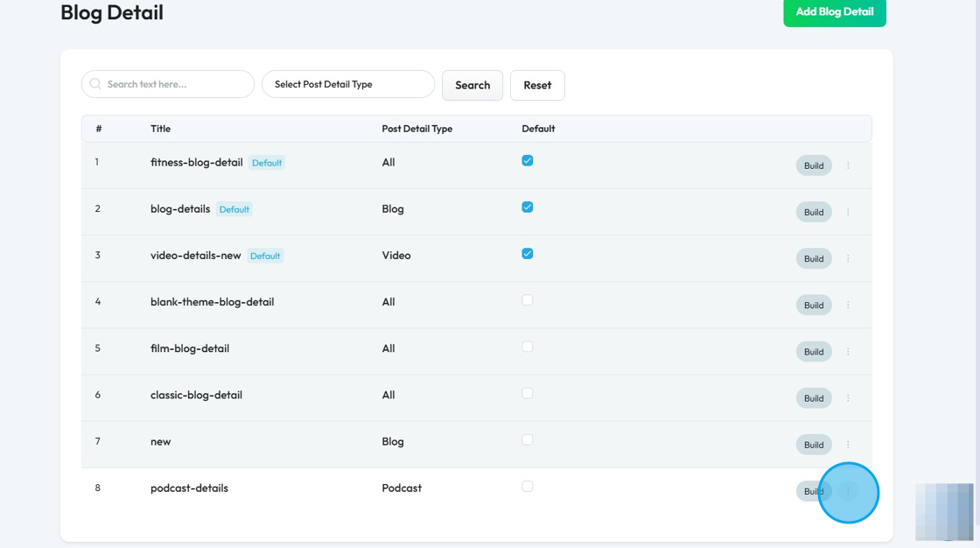Open three-dot menu for fitness-blog-detail row
Viewport: 980px width, 548px height.
[848, 165]
